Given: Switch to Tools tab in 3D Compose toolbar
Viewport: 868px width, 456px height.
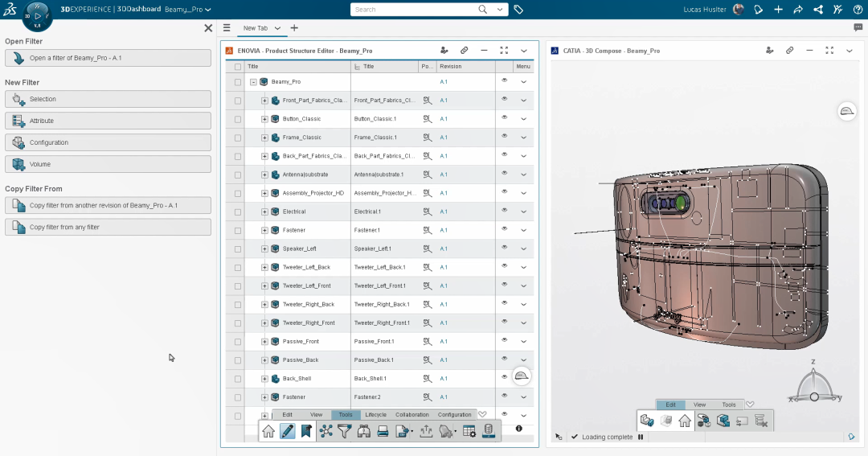Looking at the screenshot, I should coord(728,405).
